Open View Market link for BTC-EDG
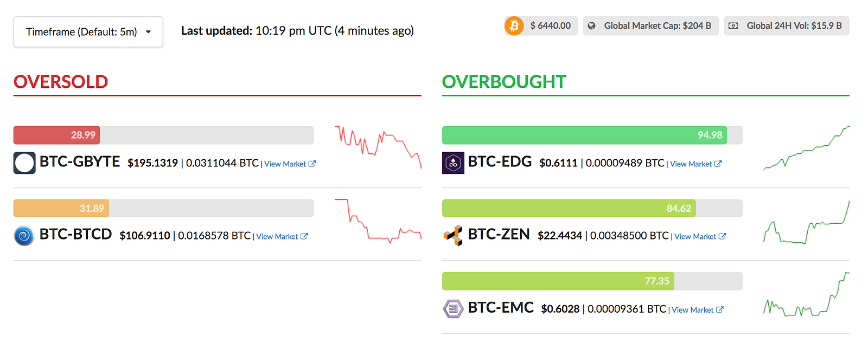The height and width of the screenshot is (337, 868). pyautogui.click(x=695, y=164)
